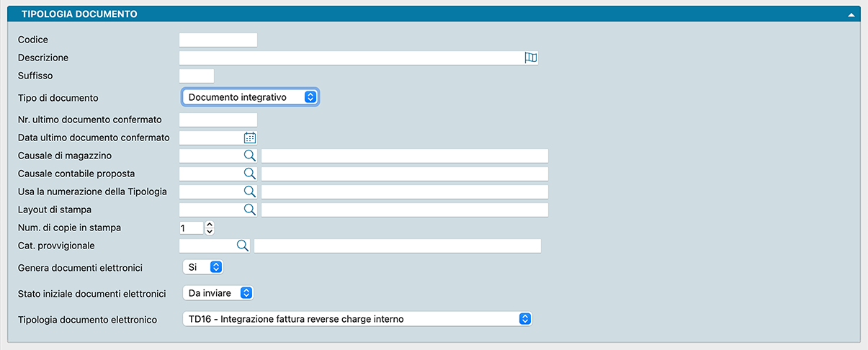Adjust the Num. di copie stepper arrows
The height and width of the screenshot is (350, 868).
[210, 228]
